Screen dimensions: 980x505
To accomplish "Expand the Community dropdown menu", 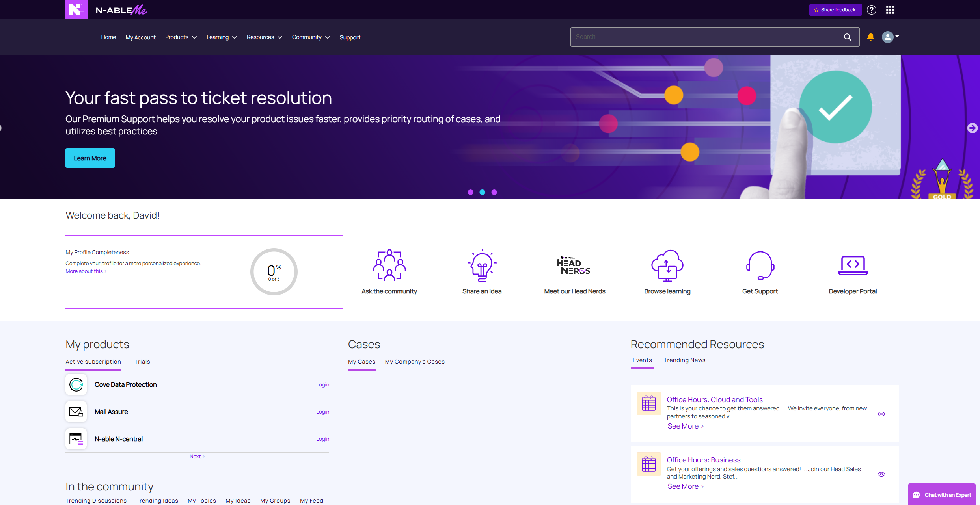I will (311, 37).
